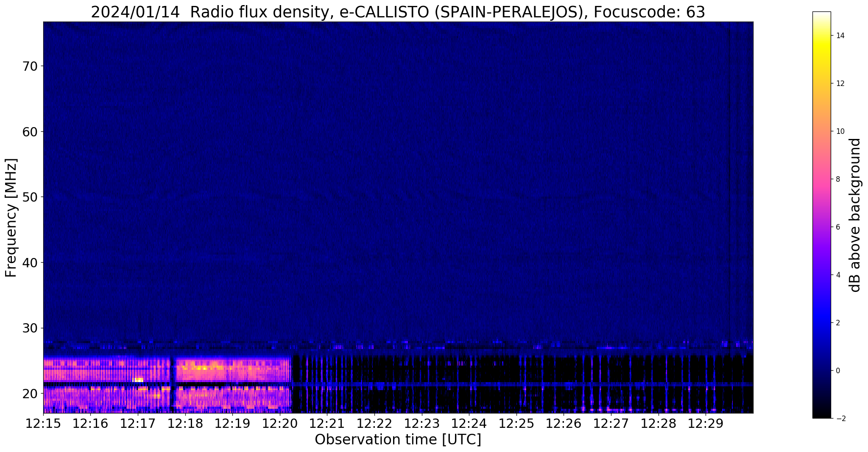
Task: Click the "dB above background" colorbar label
Action: (855, 215)
